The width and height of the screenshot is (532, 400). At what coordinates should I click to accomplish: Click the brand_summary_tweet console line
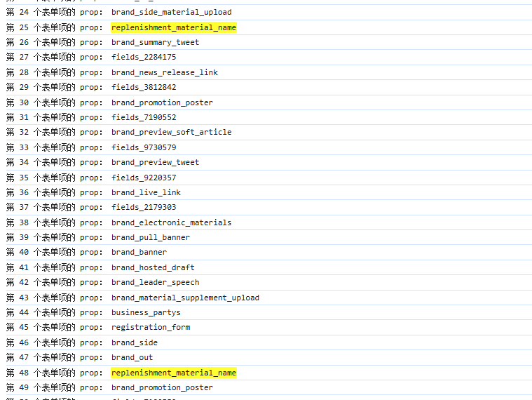155,42
